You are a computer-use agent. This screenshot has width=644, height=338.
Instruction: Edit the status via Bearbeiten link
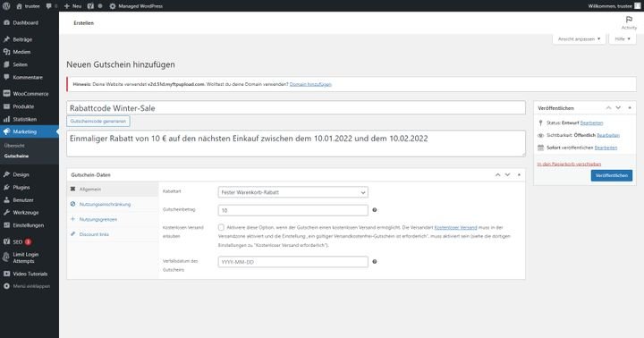point(591,123)
